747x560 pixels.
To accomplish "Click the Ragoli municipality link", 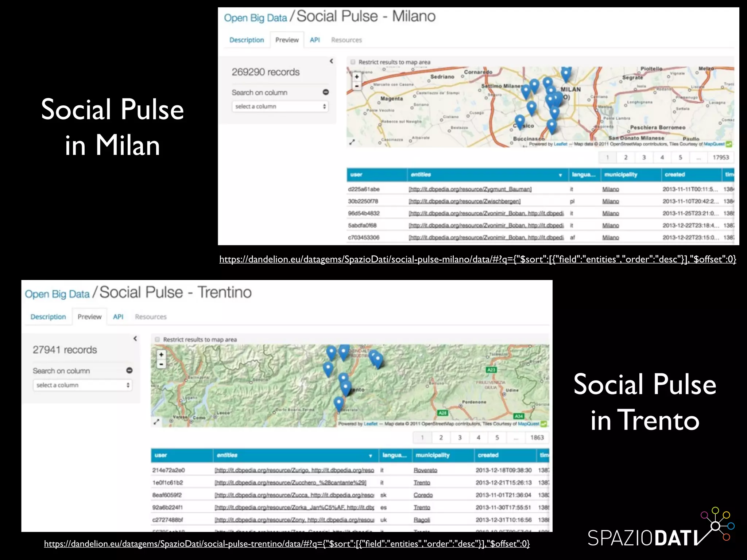I will pyautogui.click(x=422, y=520).
